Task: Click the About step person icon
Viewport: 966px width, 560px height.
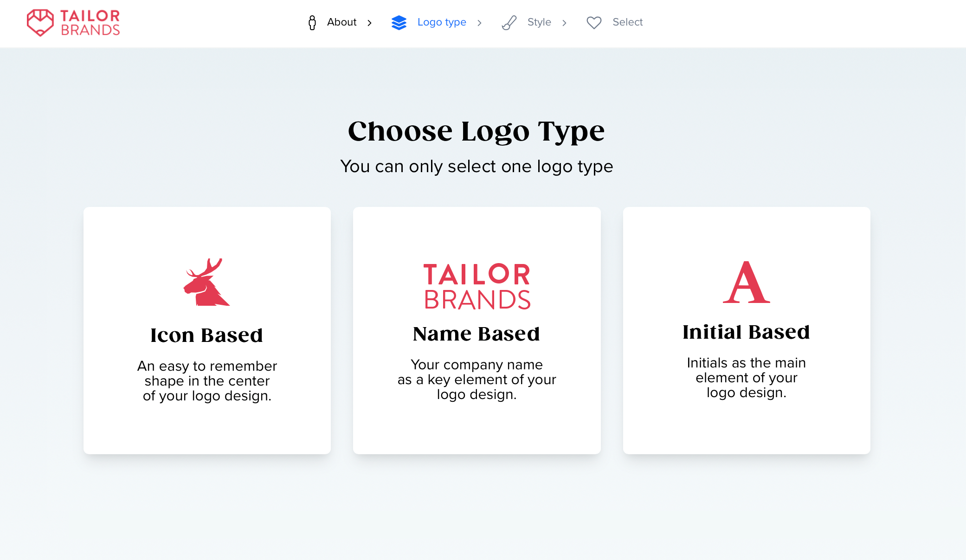Action: 312,22
